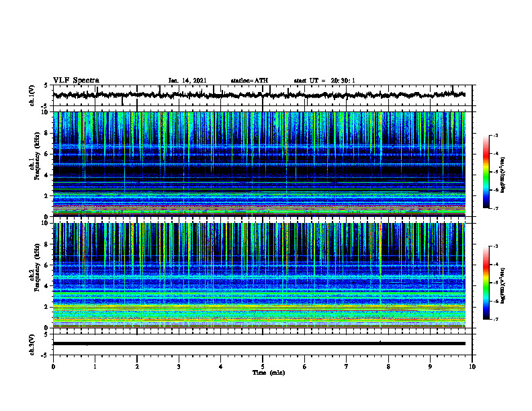
Task: Click the time-axis tick label "7"
Action: pyautogui.click(x=347, y=367)
